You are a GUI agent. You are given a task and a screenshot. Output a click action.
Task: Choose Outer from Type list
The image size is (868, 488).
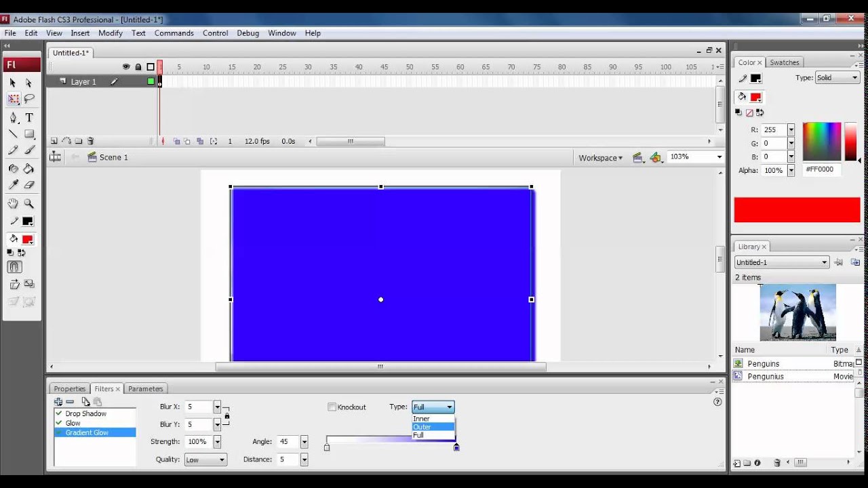click(433, 427)
